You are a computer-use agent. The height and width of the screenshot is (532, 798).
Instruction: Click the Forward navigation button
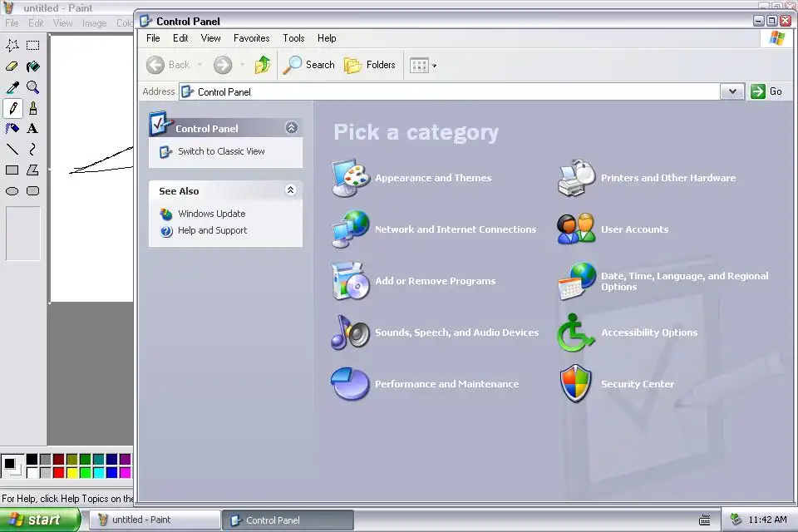click(x=223, y=65)
